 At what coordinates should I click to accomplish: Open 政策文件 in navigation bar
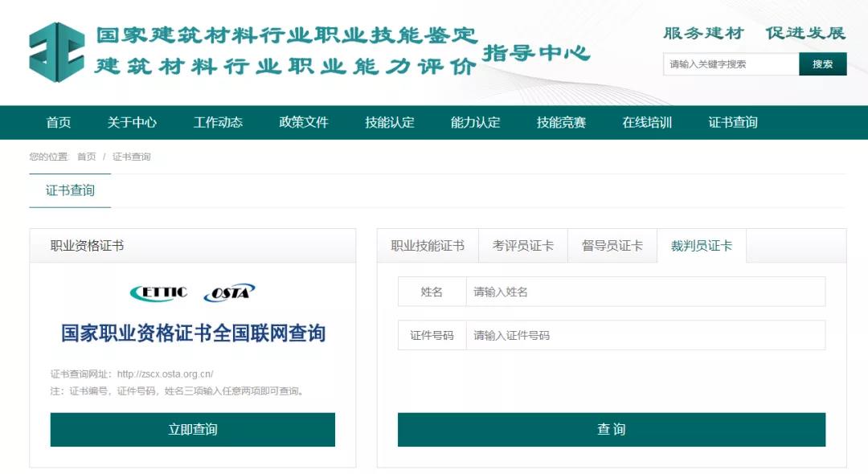[304, 123]
